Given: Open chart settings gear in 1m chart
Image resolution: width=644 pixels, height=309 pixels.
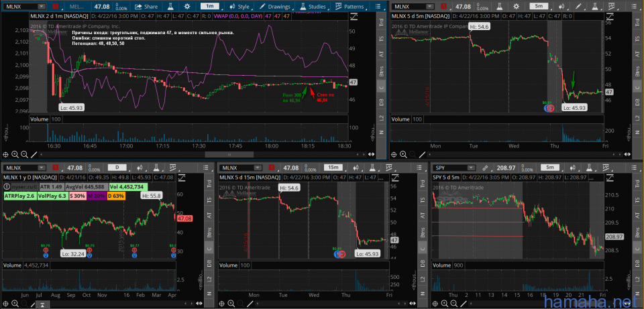Looking at the screenshot, I should (x=187, y=7).
